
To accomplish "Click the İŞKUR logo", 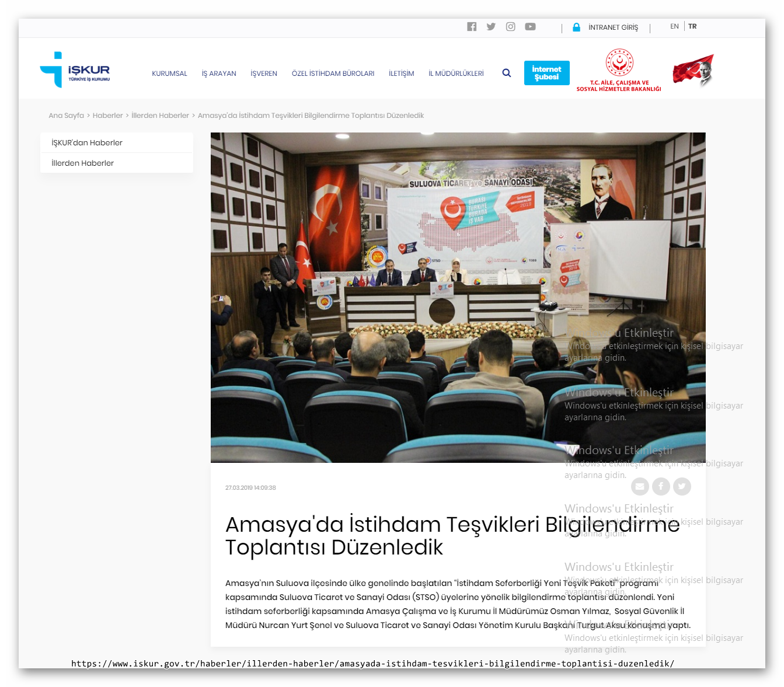I will point(75,70).
